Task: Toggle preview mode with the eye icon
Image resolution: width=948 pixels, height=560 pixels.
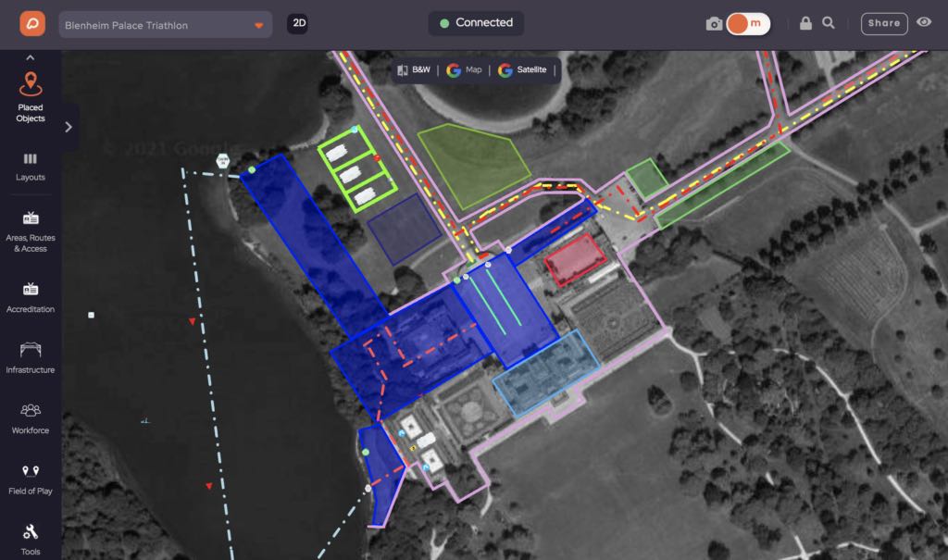Action: [x=924, y=24]
